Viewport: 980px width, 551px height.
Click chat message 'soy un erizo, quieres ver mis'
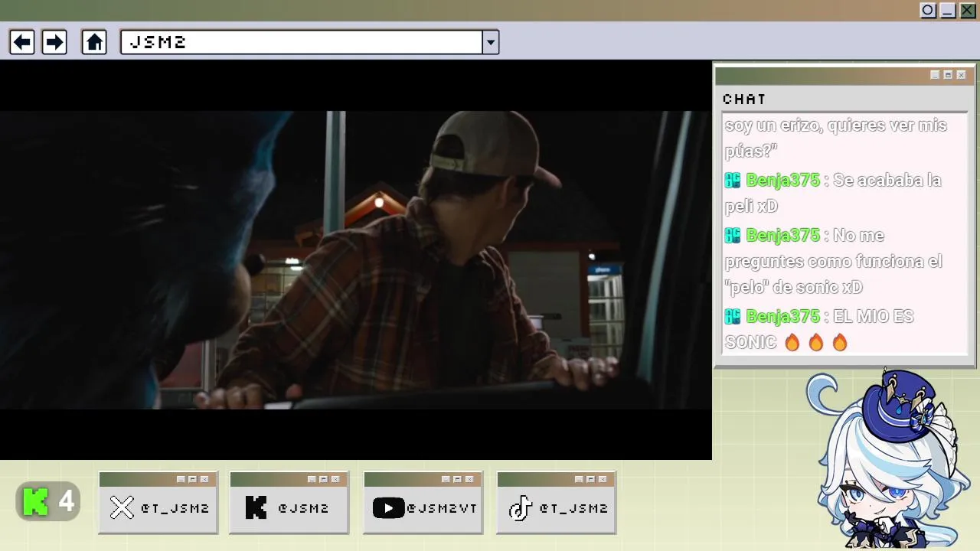(836, 126)
